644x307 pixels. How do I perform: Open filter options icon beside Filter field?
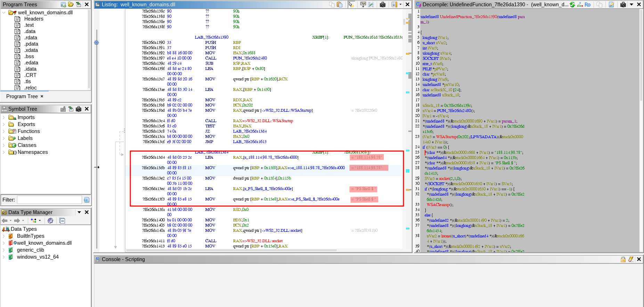point(87,200)
